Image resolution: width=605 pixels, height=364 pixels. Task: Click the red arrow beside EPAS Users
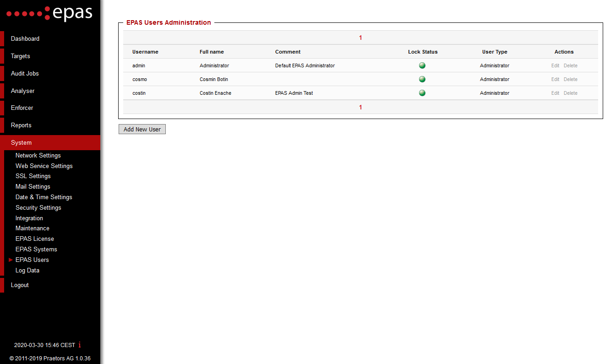tap(11, 260)
